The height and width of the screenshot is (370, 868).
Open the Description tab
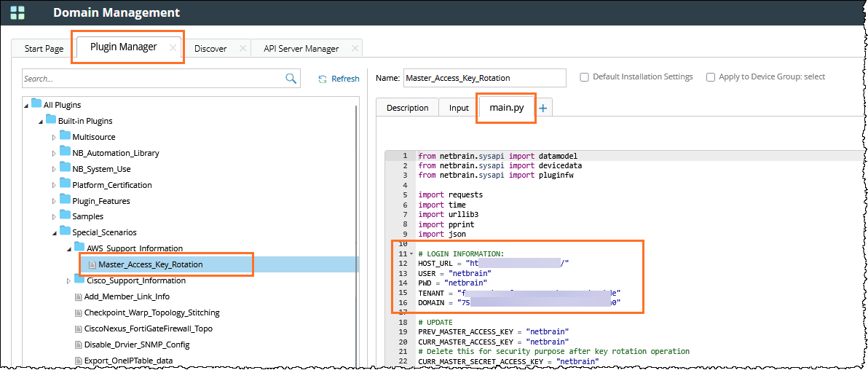(x=407, y=108)
